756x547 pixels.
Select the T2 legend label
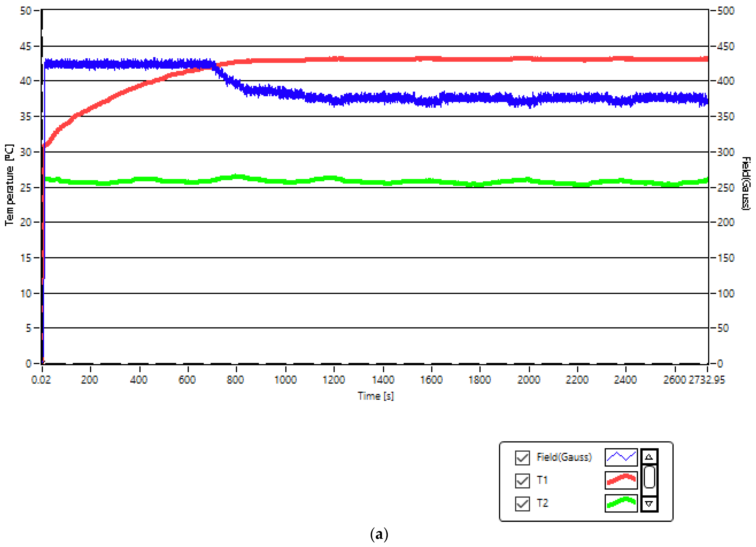tap(542, 503)
